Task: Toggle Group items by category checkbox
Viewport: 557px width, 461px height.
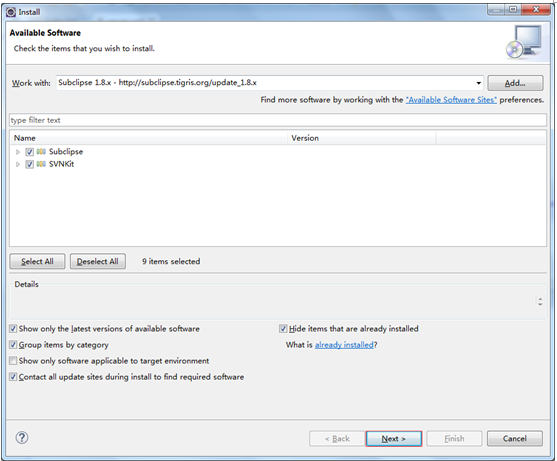Action: point(13,345)
